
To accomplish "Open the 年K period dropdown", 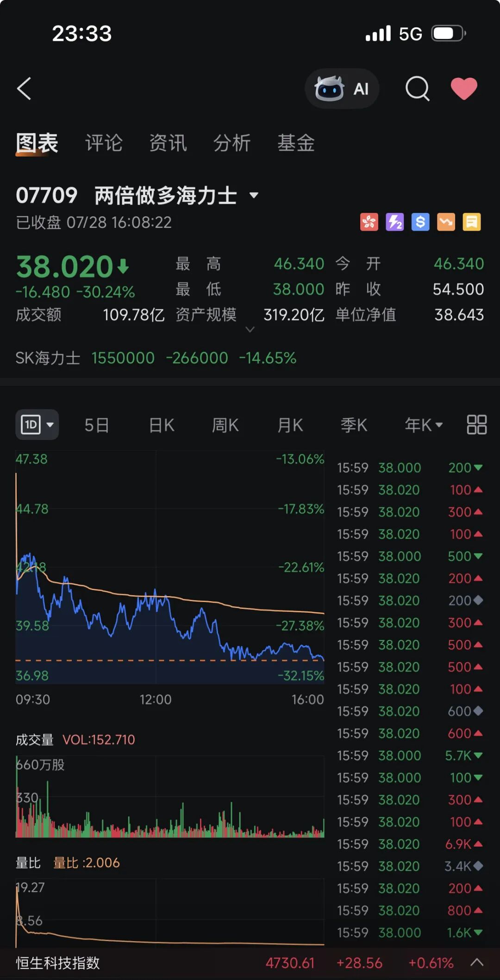I will (424, 425).
